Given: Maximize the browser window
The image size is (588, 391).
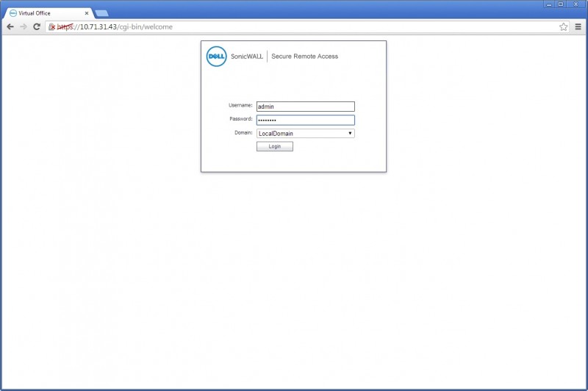Looking at the screenshot, I should [x=561, y=4].
